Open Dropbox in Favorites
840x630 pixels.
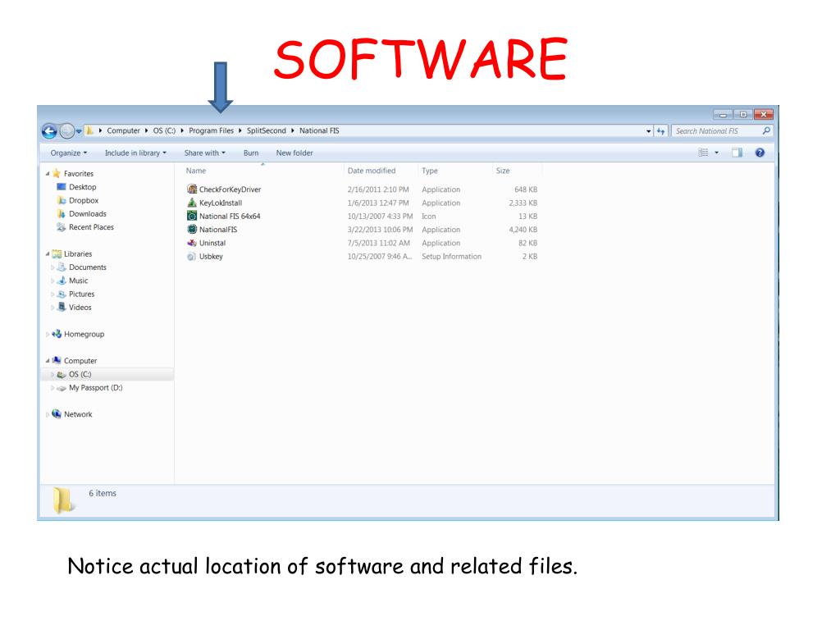pyautogui.click(x=84, y=200)
